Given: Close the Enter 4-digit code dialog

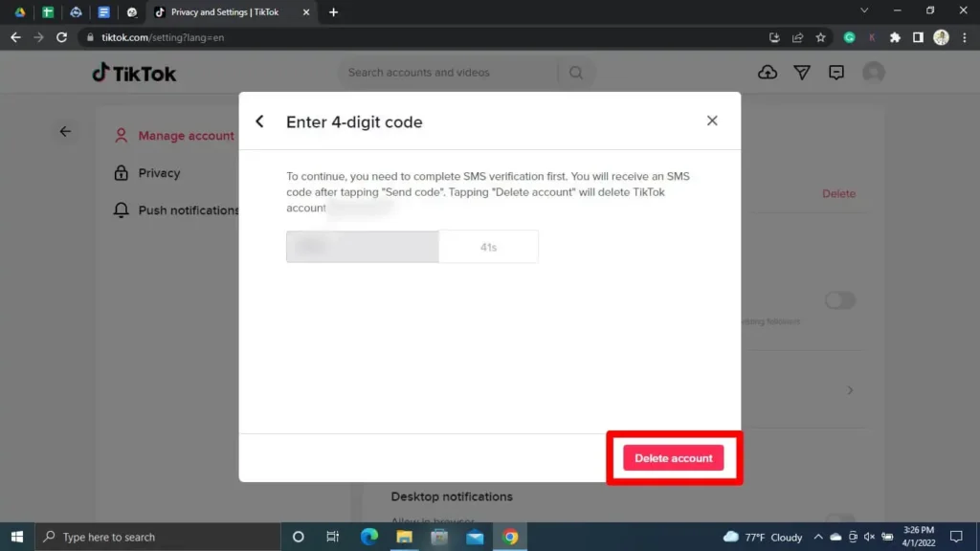Looking at the screenshot, I should [712, 121].
